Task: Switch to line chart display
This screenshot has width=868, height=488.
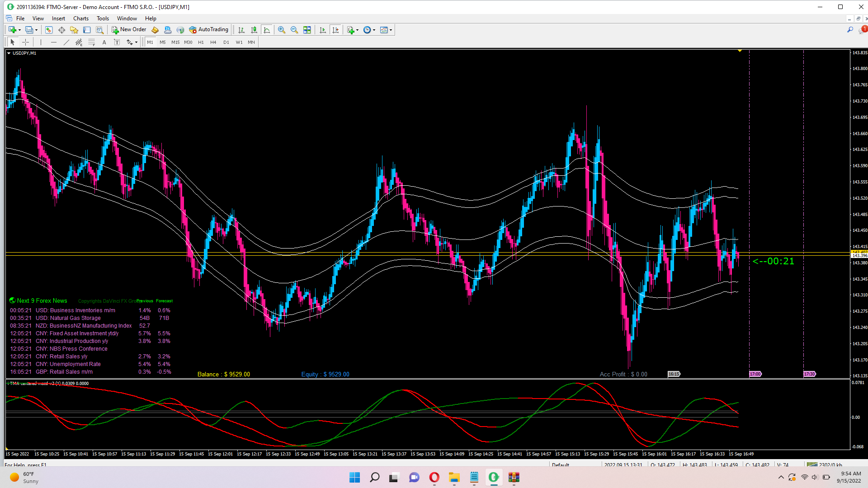Action: coord(267,30)
